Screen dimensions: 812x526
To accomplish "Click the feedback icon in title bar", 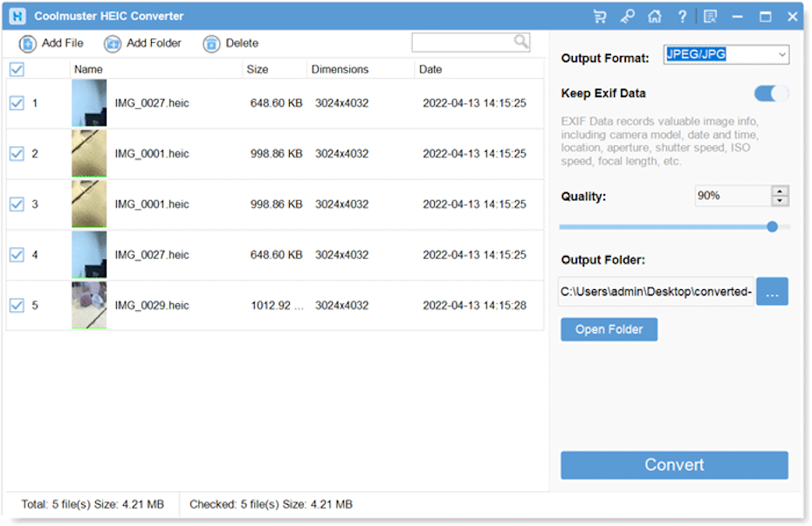I will point(710,17).
